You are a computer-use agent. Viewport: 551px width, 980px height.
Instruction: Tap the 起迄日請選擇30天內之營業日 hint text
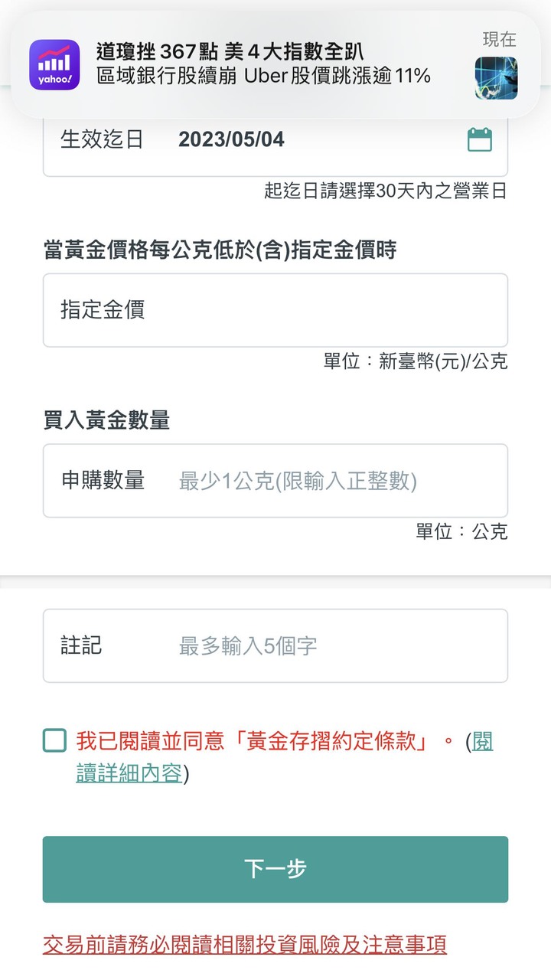(386, 191)
